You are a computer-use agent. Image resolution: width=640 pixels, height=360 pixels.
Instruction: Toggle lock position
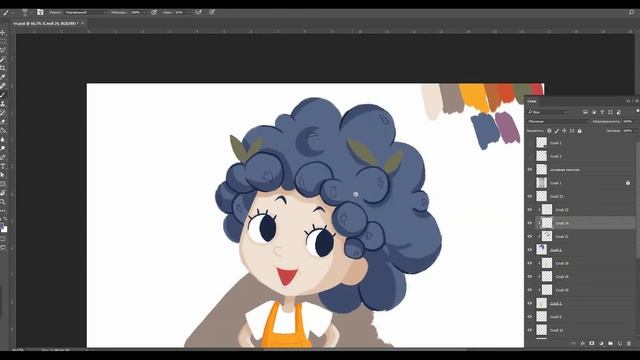pos(564,131)
